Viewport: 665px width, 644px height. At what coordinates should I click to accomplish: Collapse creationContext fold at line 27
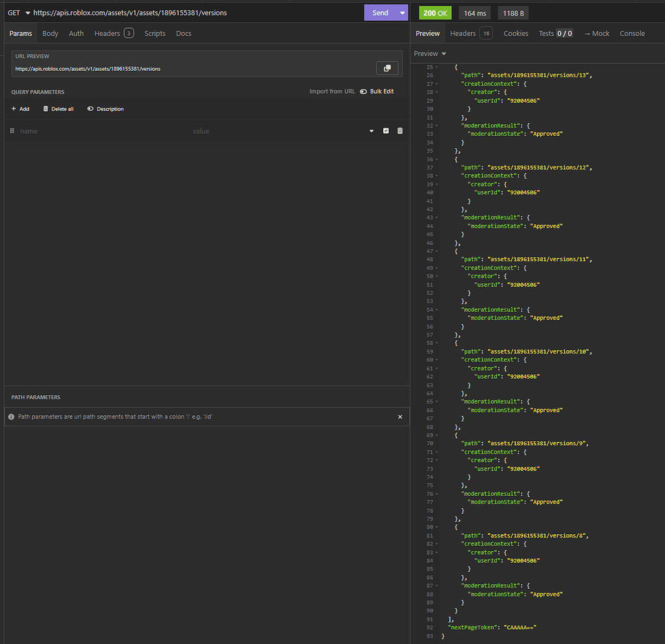coord(437,84)
